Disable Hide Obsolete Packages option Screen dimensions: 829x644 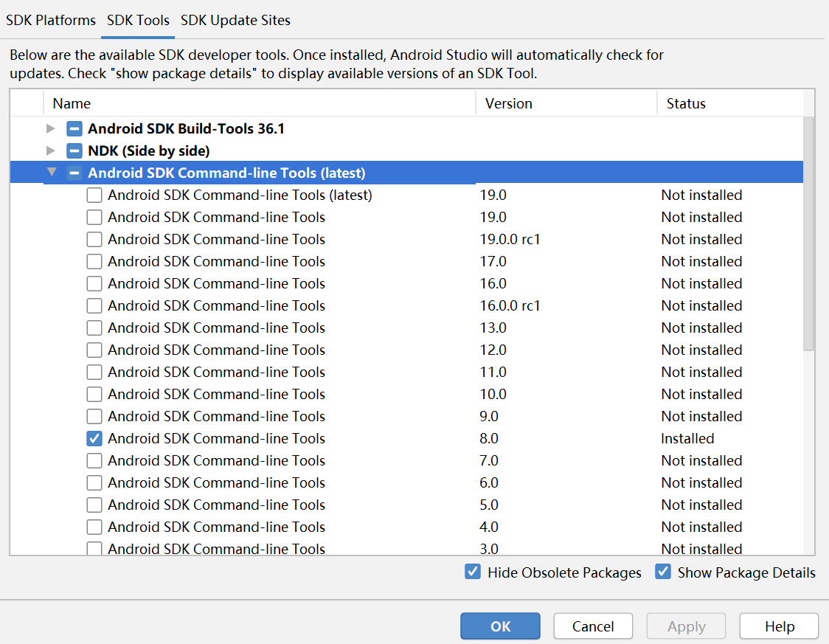click(x=473, y=572)
